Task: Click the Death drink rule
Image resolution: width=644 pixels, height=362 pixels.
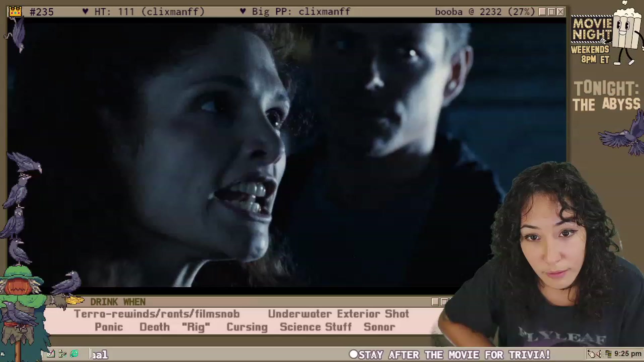Action: click(155, 327)
